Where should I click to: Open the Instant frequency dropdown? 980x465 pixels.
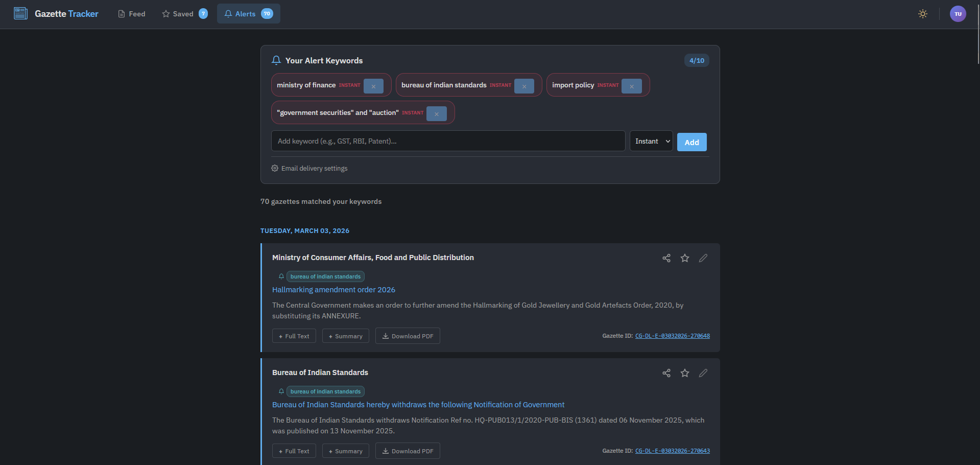(x=651, y=141)
